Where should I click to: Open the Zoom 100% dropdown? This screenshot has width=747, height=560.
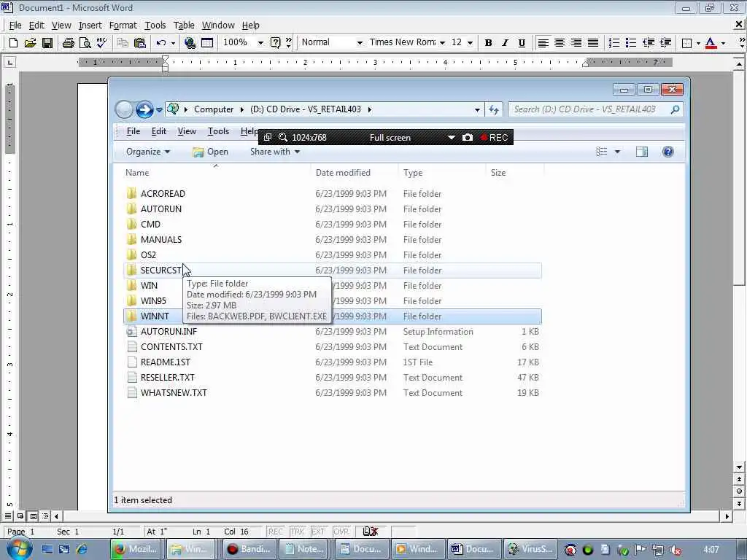tap(260, 43)
